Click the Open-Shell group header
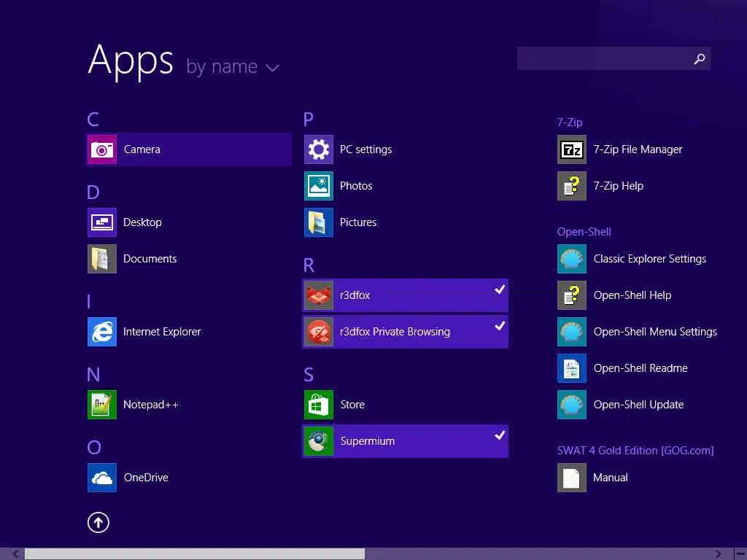Viewport: 747px width, 560px height. [x=584, y=232]
